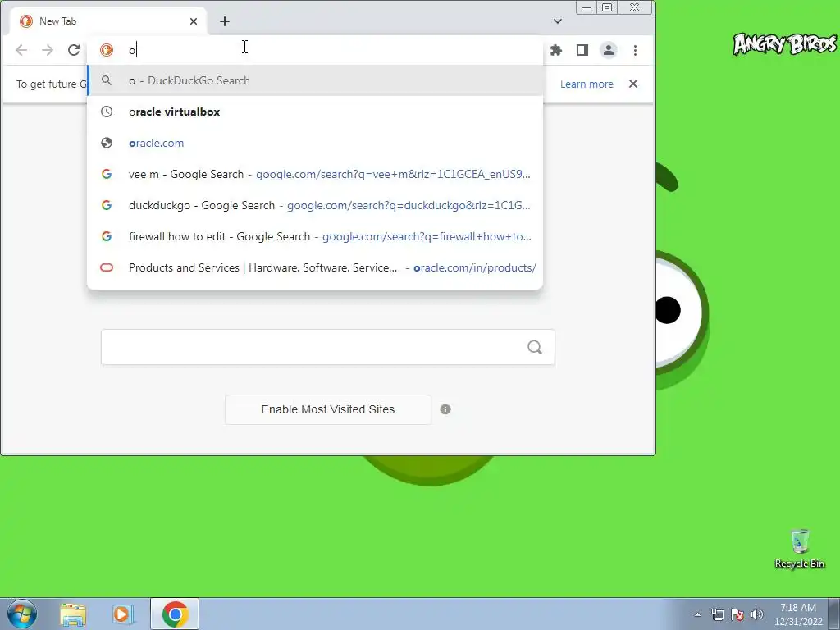This screenshot has height=630, width=840.
Task: Open Chrome three-dot menu
Action: pos(636,50)
